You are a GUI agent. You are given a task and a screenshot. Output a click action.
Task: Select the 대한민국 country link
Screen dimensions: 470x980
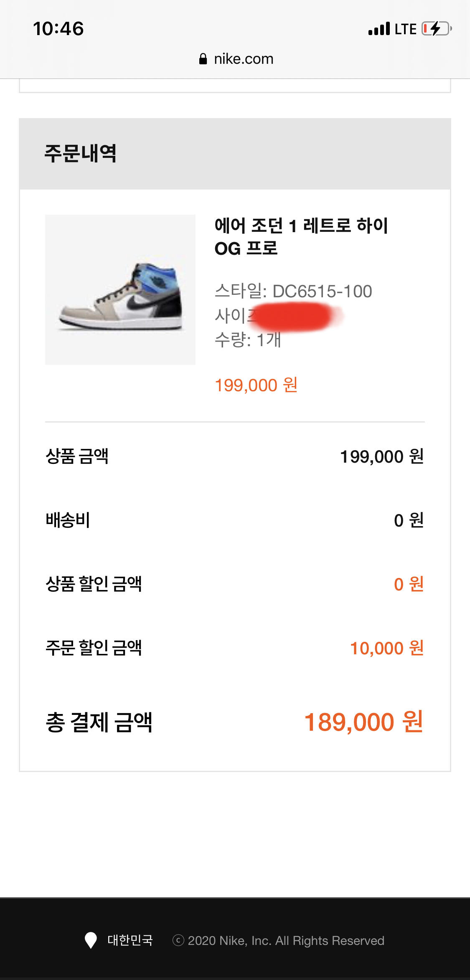(130, 940)
